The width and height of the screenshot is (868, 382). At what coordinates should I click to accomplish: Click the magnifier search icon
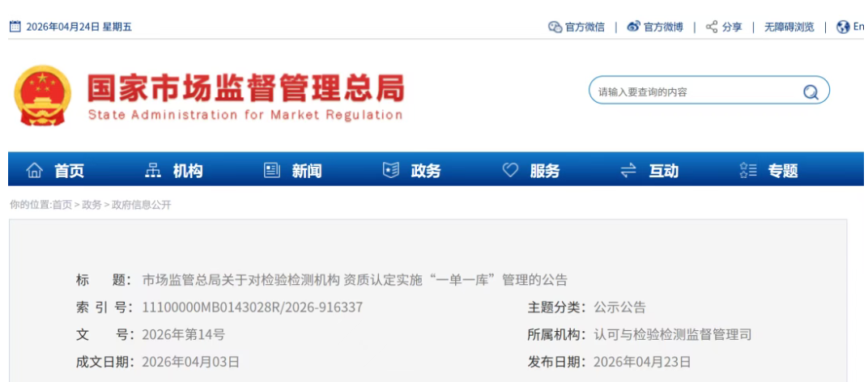click(x=811, y=92)
